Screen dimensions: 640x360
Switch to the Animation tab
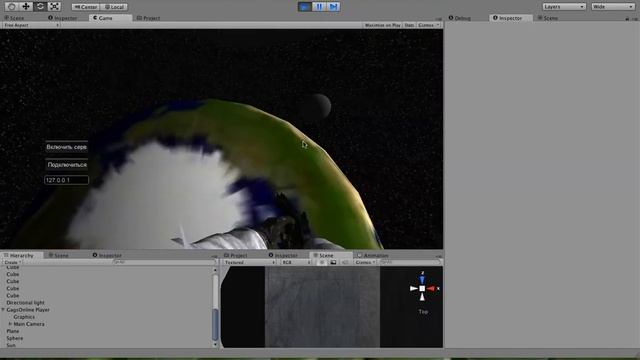[x=373, y=256]
